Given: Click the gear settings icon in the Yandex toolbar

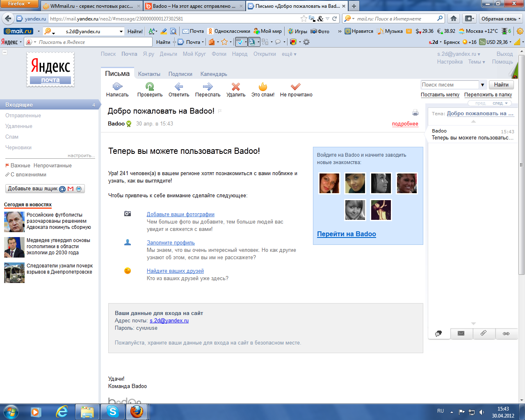Looking at the screenshot, I should [306, 42].
